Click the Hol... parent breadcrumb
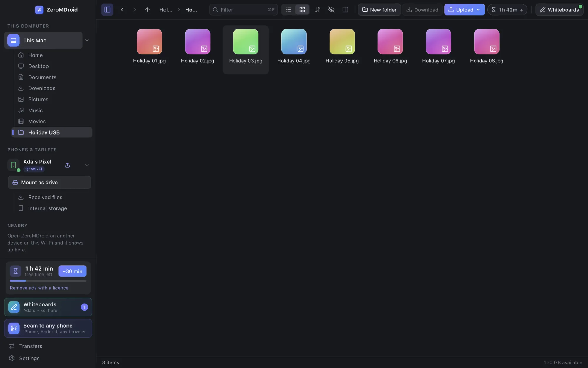Screen dimensions: 588x368 pyautogui.click(x=166, y=10)
